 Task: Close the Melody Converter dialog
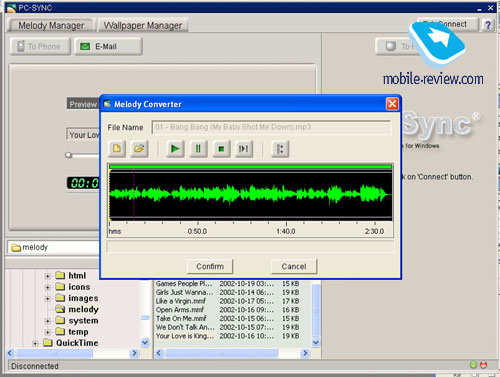[x=392, y=104]
